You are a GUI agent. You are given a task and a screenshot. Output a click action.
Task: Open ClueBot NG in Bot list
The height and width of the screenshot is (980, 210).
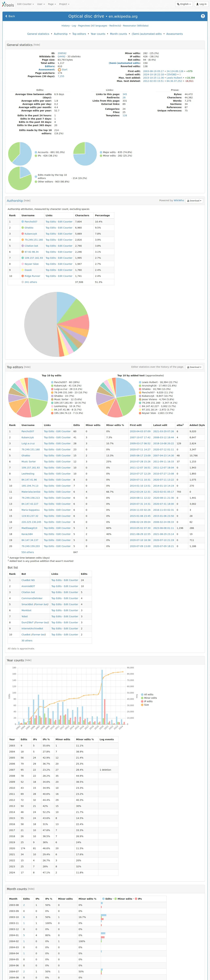[x=28, y=580]
